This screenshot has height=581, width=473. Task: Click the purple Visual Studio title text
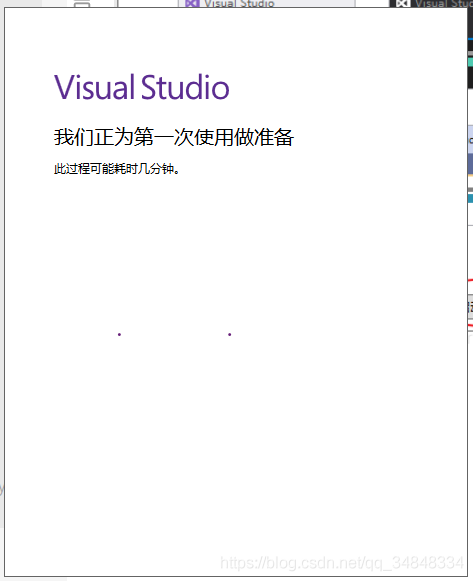pyautogui.click(x=142, y=87)
